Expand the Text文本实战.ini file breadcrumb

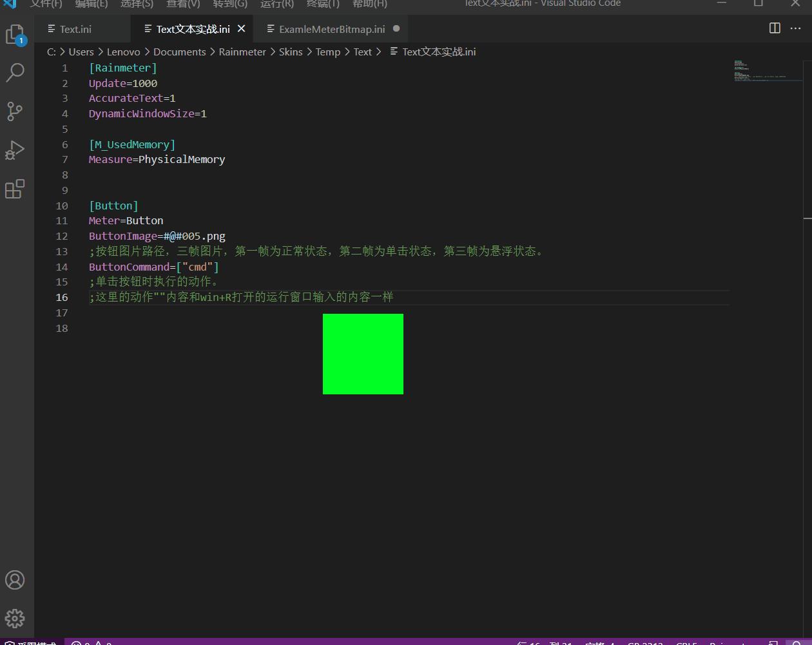(x=433, y=52)
